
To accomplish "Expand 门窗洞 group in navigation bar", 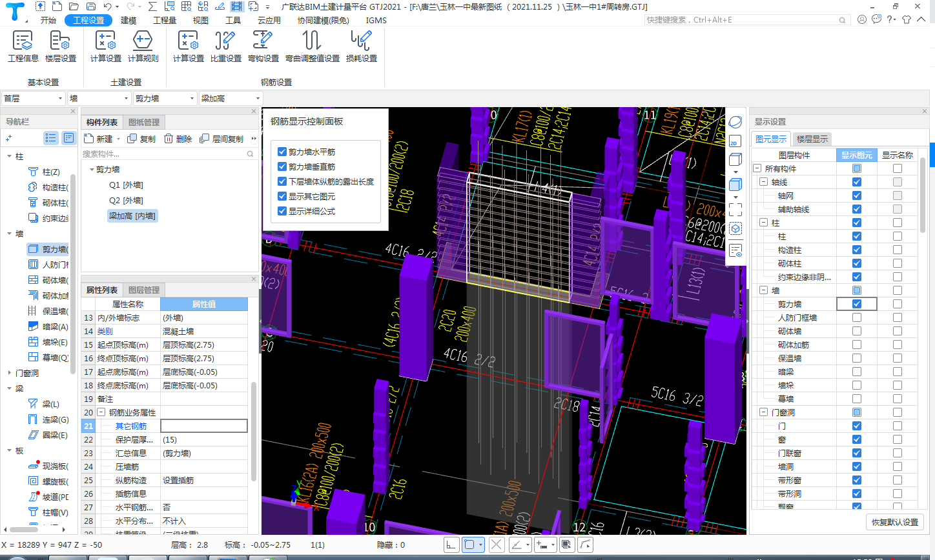I will coord(9,373).
